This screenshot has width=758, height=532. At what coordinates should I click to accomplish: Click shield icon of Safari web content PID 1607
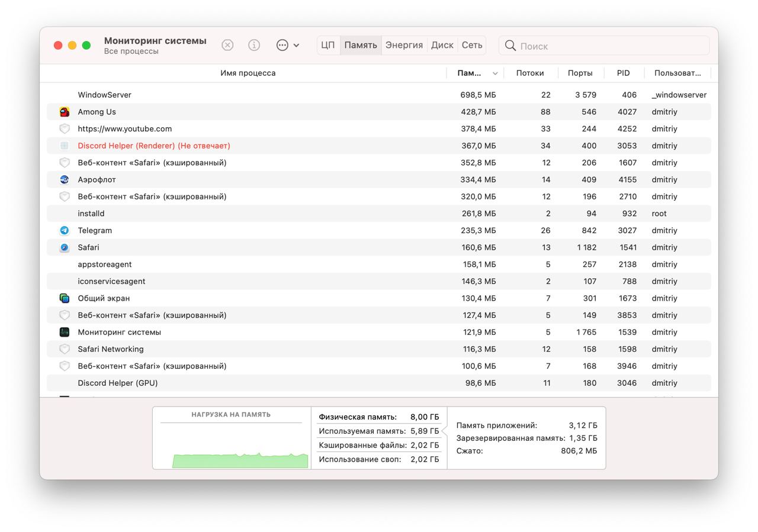65,163
